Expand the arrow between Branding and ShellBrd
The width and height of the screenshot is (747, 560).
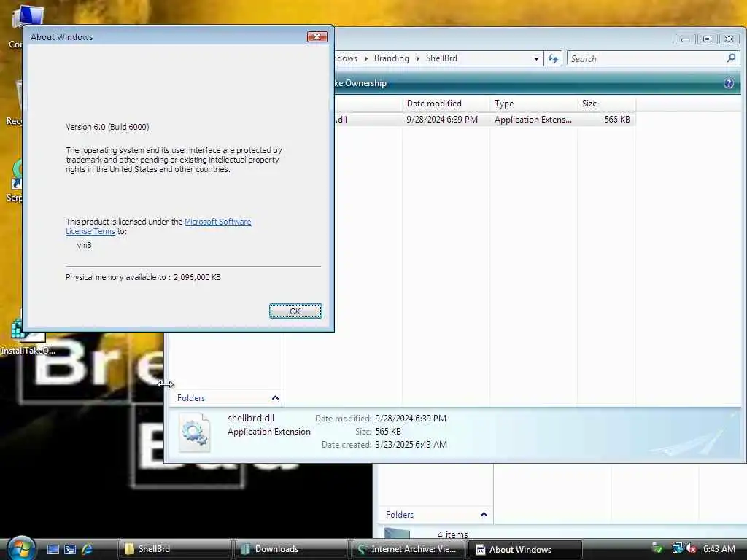pos(417,58)
